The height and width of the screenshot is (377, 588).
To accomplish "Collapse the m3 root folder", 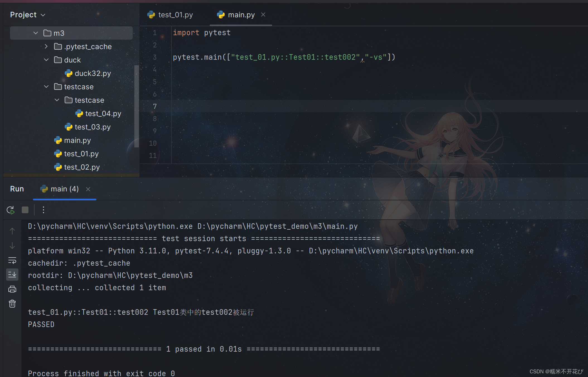I will (x=36, y=33).
